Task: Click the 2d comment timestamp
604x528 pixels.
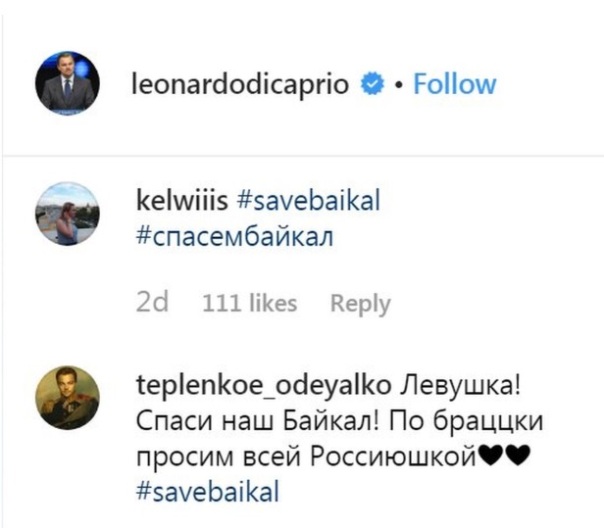Action: click(150, 303)
